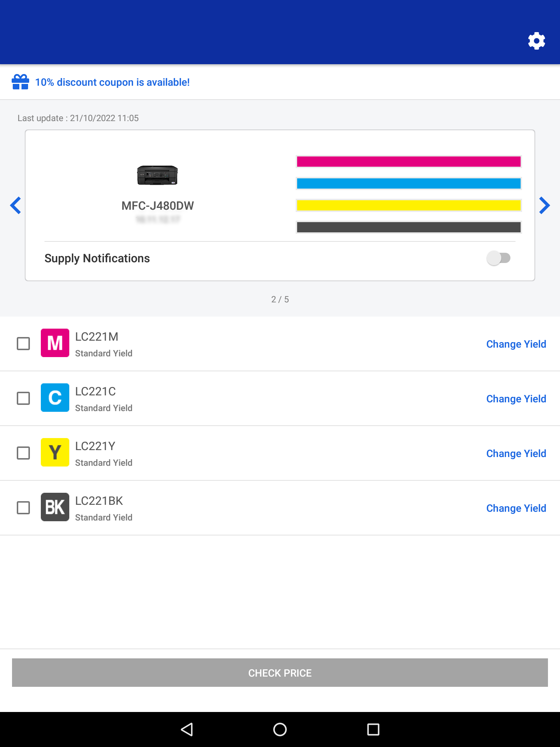The height and width of the screenshot is (747, 560).
Task: Tap the Android home circle icon
Action: pyautogui.click(x=280, y=729)
